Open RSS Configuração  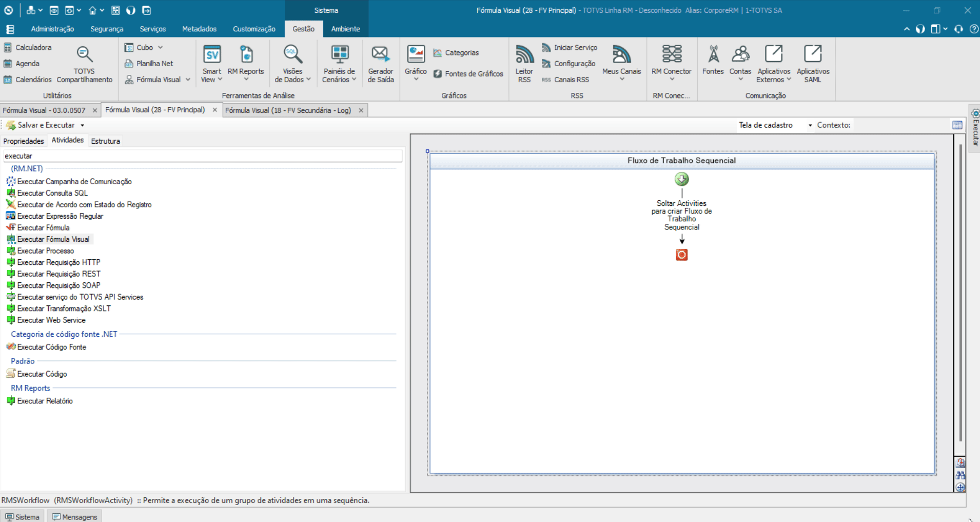coord(569,64)
